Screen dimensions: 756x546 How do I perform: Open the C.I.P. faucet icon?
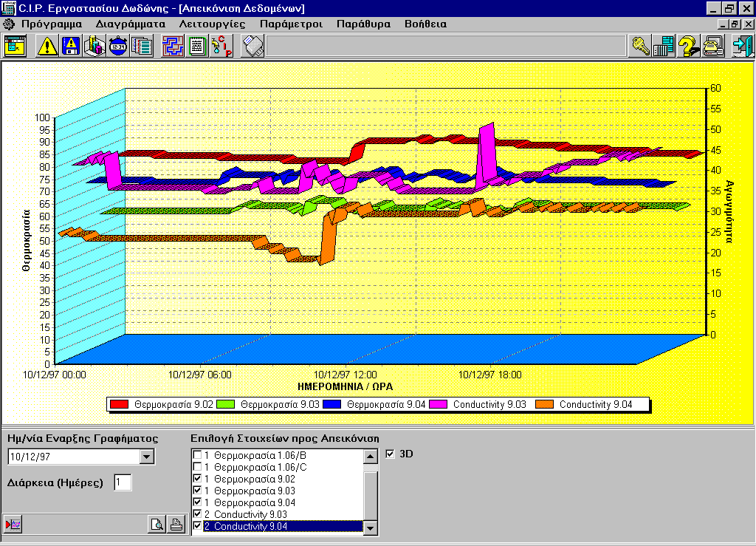221,47
